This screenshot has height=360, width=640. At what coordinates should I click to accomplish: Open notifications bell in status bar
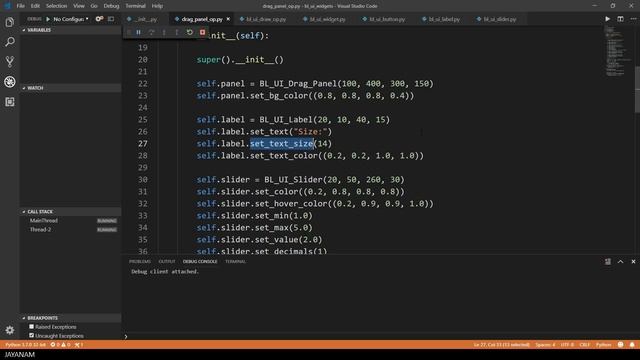(632, 344)
